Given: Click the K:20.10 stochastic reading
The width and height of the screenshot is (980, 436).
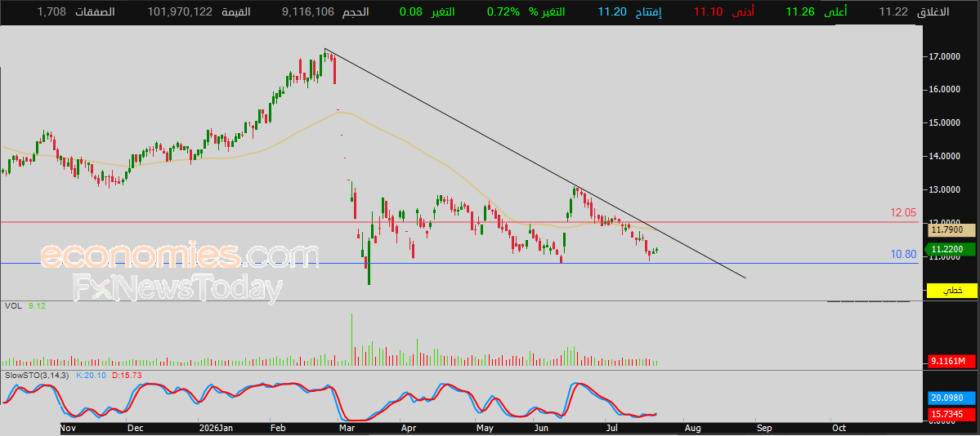Looking at the screenshot, I should (x=92, y=376).
